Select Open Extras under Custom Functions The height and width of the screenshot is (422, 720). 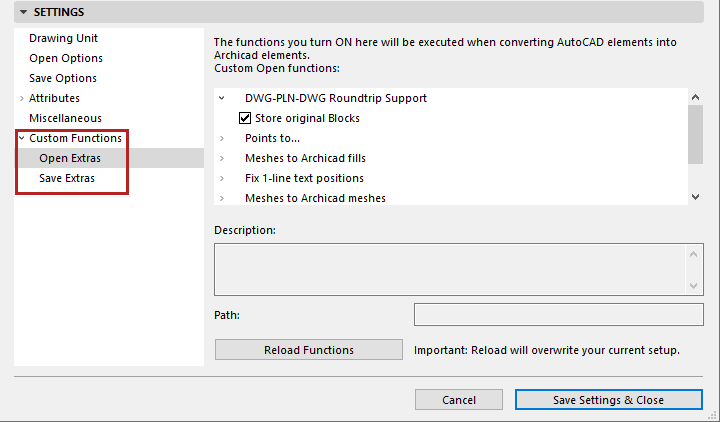[70, 158]
